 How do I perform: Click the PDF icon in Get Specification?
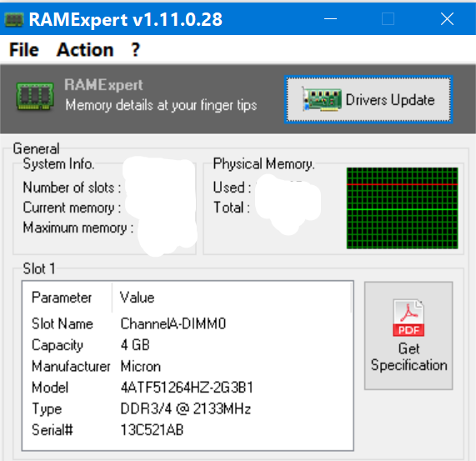(408, 318)
